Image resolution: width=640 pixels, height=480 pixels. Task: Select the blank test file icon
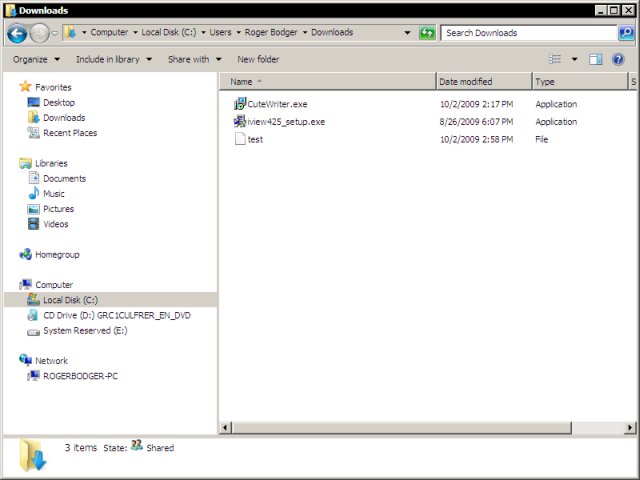tap(240, 139)
